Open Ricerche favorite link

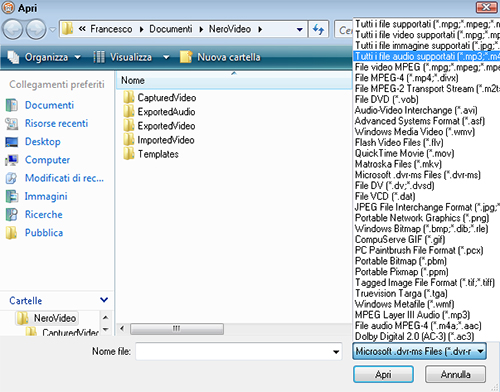(44, 214)
